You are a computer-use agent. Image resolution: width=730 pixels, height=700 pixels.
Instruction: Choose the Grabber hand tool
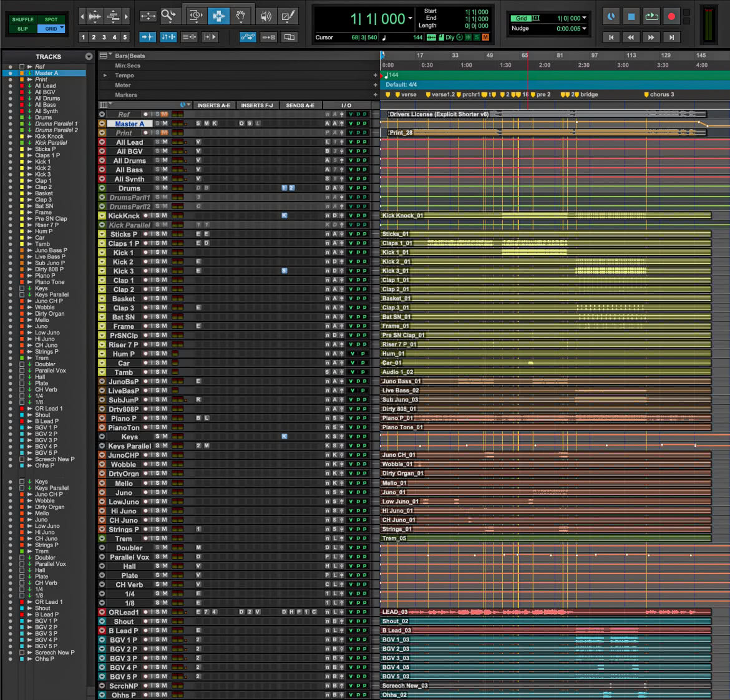coord(240,16)
